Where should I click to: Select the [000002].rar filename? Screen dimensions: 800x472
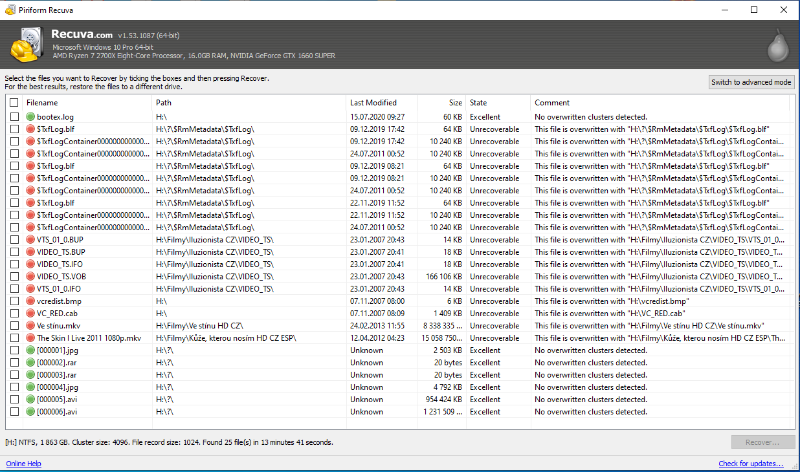(56, 362)
